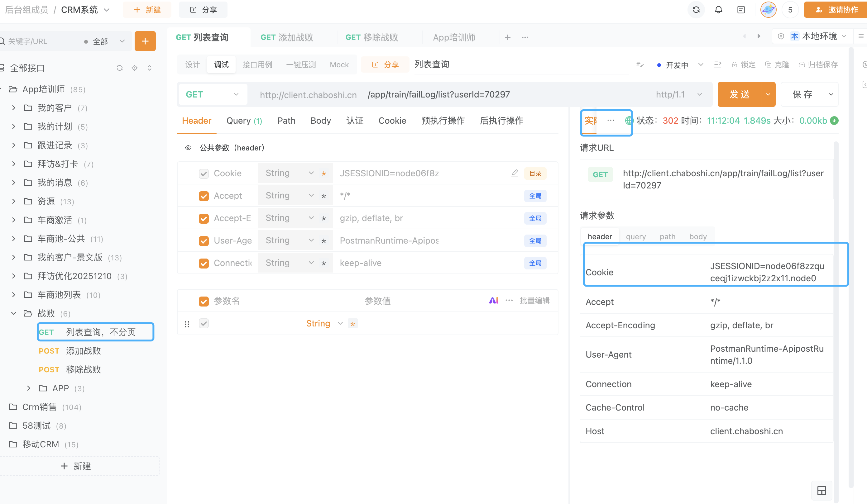Open the notification bell
The image size is (867, 504).
pos(718,10)
